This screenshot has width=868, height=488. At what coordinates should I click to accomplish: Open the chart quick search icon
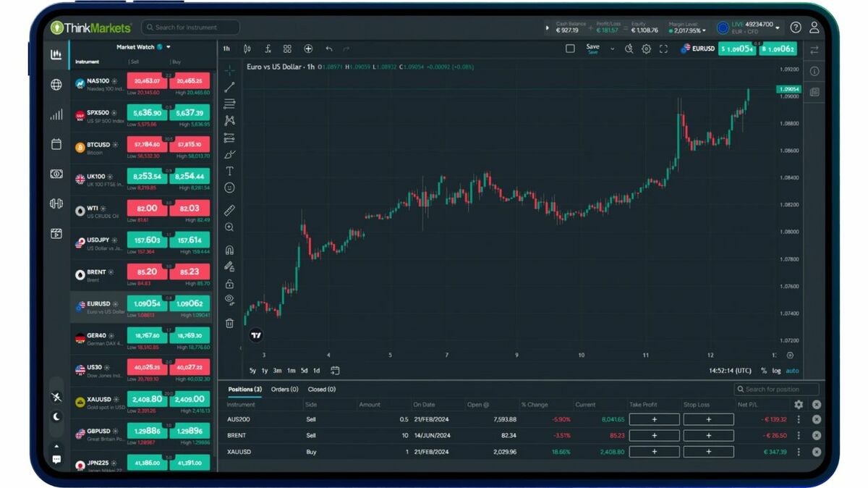[x=629, y=49]
